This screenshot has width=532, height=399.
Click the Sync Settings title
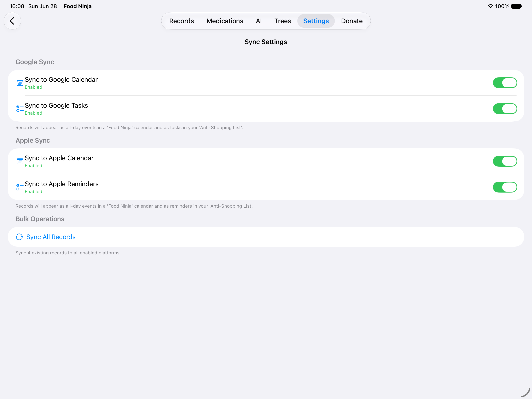[266, 42]
